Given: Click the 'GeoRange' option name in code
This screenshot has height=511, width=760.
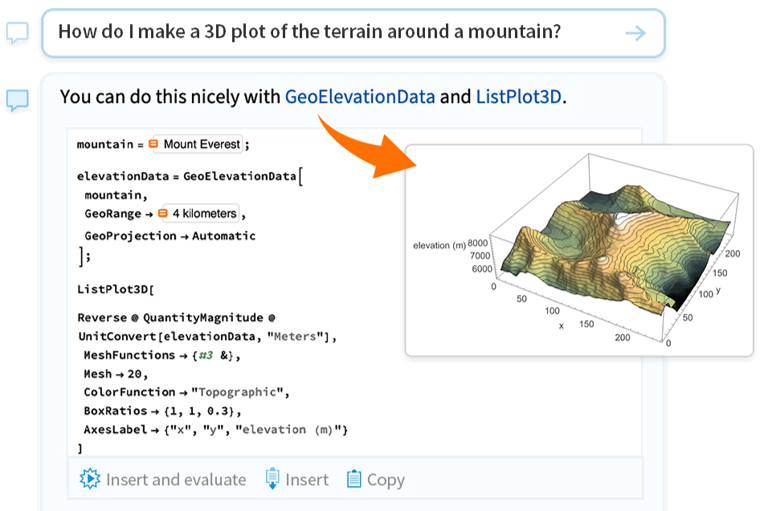Looking at the screenshot, I should coord(113,214).
